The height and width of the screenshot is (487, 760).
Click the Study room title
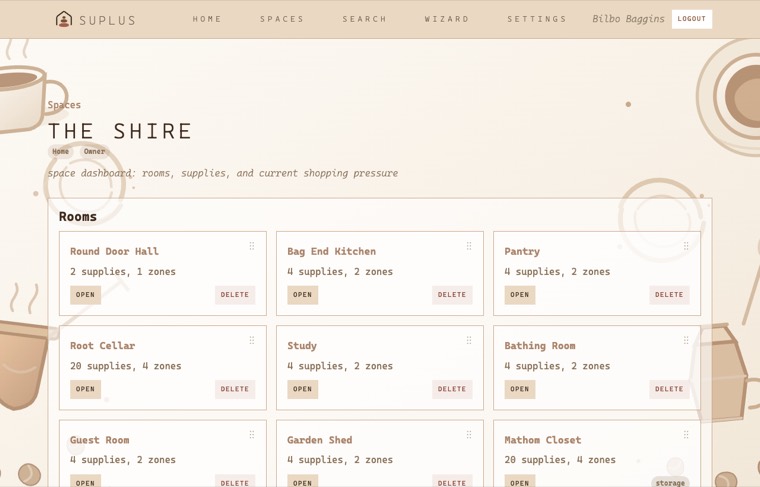point(302,346)
